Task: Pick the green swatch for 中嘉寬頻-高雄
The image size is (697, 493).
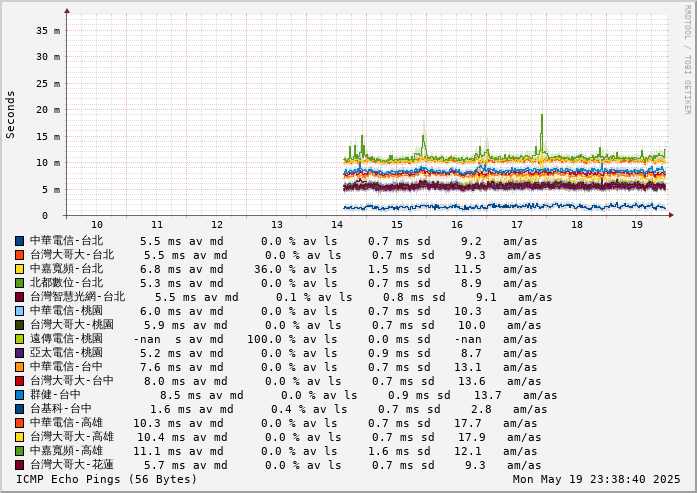Action: click(x=20, y=451)
